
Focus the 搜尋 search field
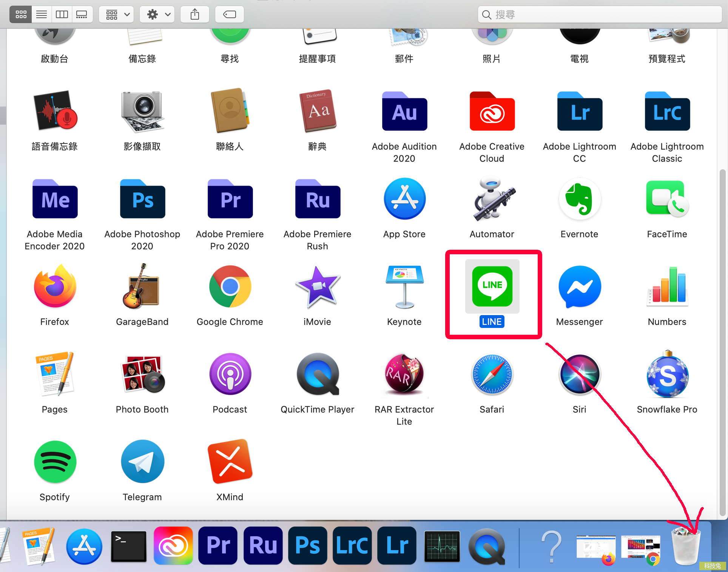tap(600, 14)
